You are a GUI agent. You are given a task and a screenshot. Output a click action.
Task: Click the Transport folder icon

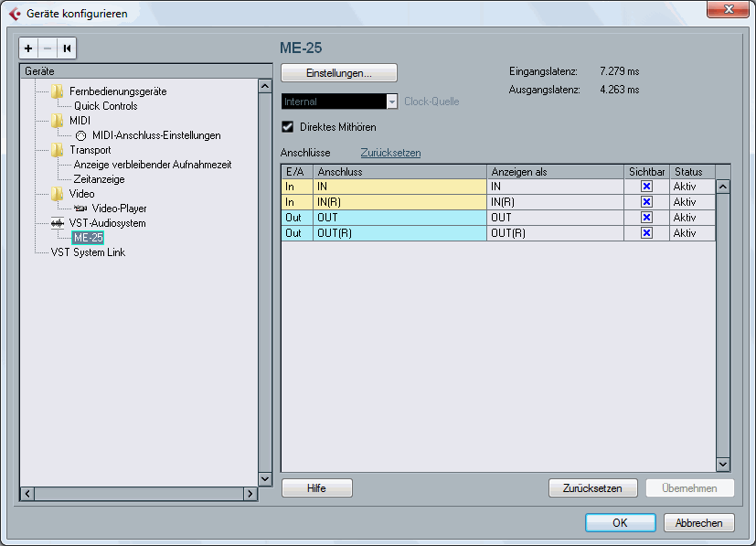pos(58,150)
